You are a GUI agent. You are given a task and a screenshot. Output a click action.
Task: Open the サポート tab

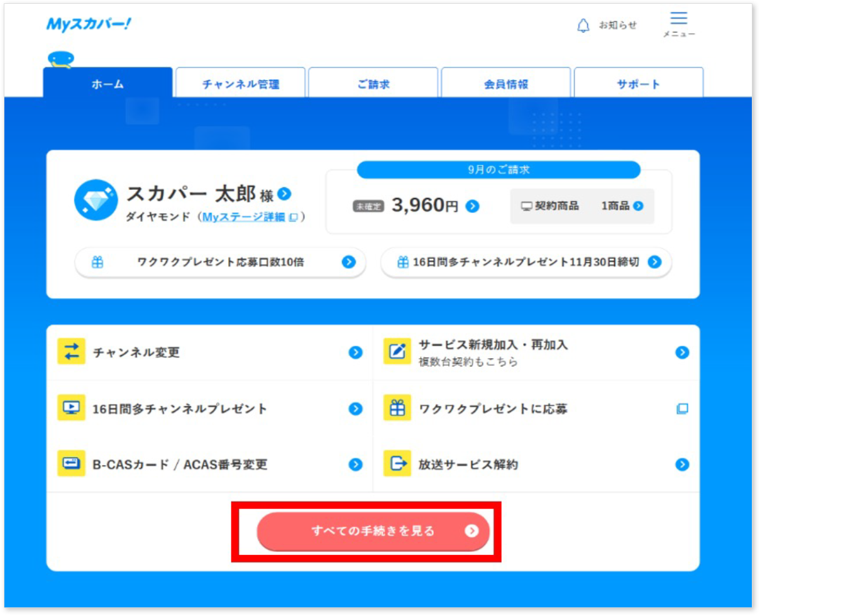[639, 83]
